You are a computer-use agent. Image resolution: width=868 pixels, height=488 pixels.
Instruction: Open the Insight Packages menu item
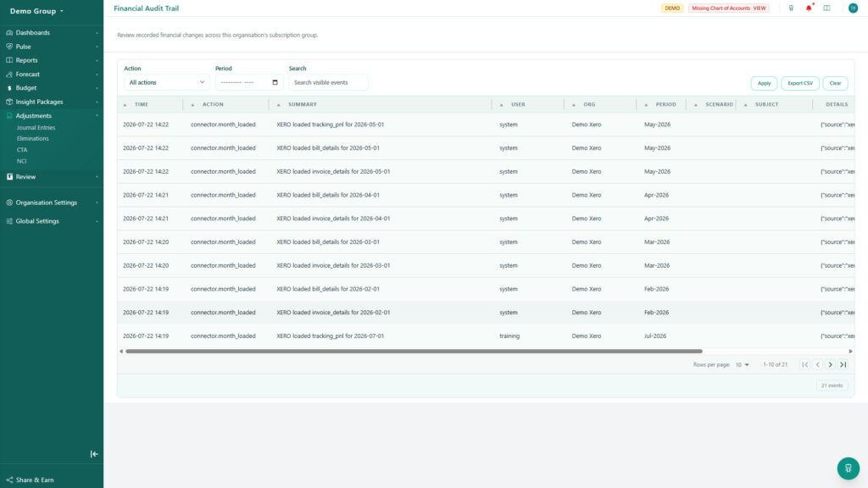[x=52, y=102]
